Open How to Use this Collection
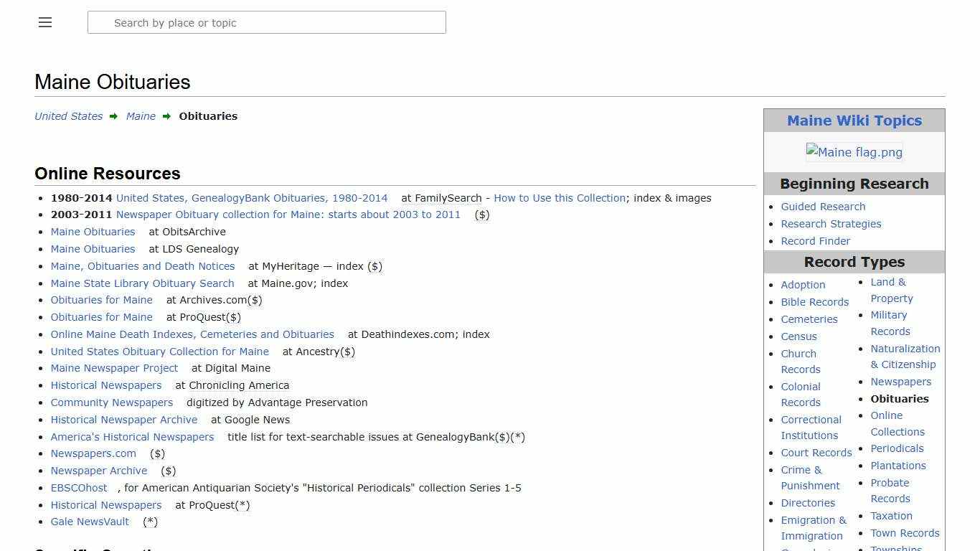This screenshot has height=551, width=980. click(x=560, y=198)
